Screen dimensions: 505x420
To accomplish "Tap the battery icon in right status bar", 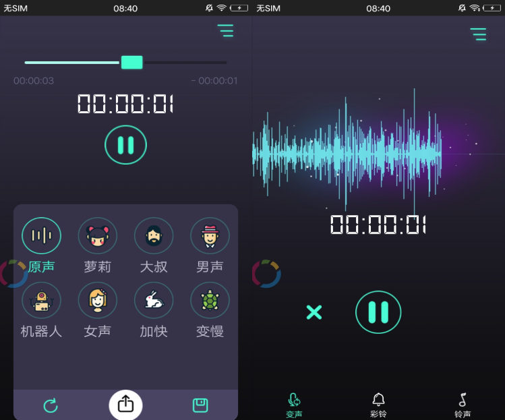I will pyautogui.click(x=492, y=7).
